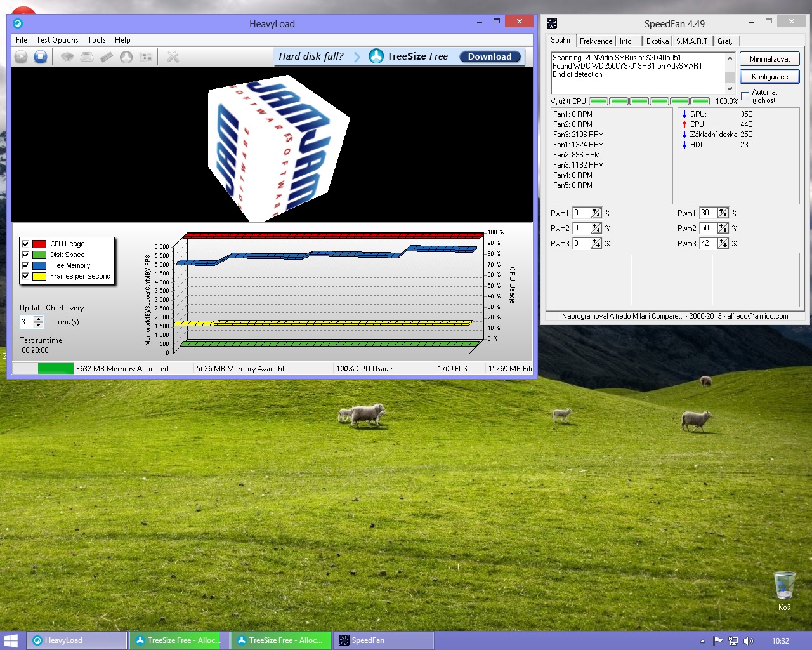
Task: Click the Využití CPU green usage bar
Action: (650, 102)
